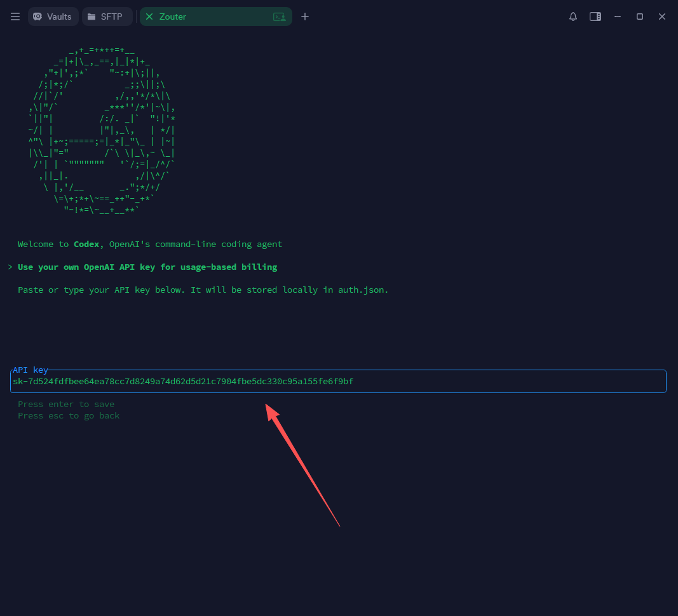Open the SFTP tab
Screen dimensions: 678x616
(107, 17)
